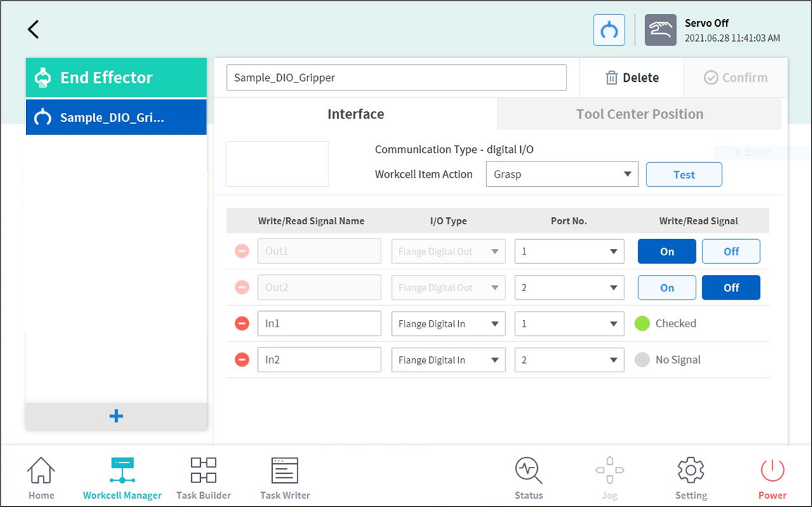Image resolution: width=812 pixels, height=507 pixels.
Task: Open Port No. dropdown for In2
Action: pyautogui.click(x=570, y=360)
